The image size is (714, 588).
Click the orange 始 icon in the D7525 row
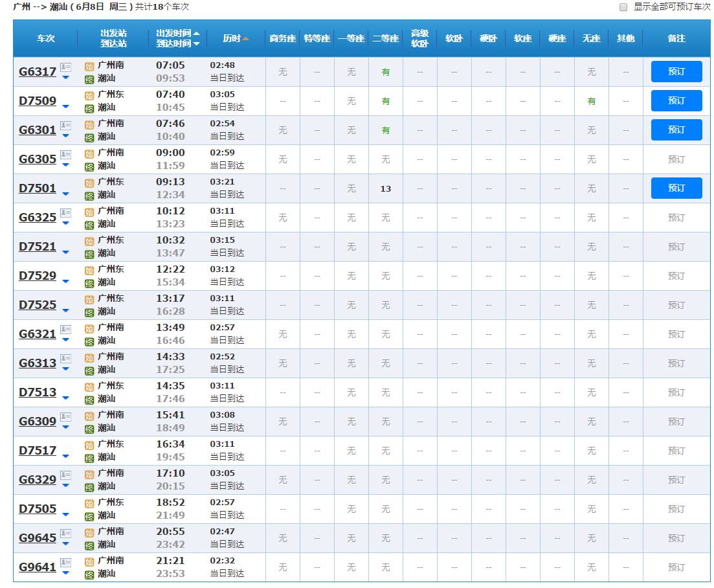coord(89,300)
